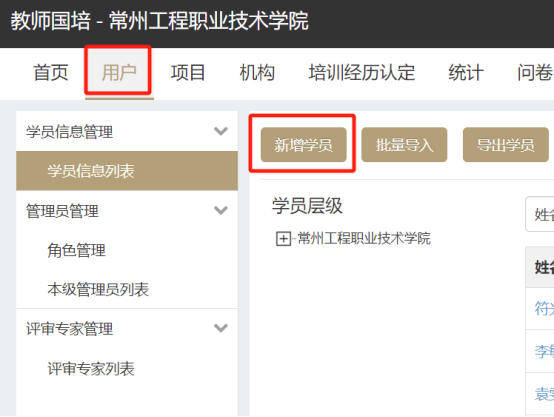This screenshot has width=554, height=417.
Task: Click the name search input field
Action: coord(540,214)
